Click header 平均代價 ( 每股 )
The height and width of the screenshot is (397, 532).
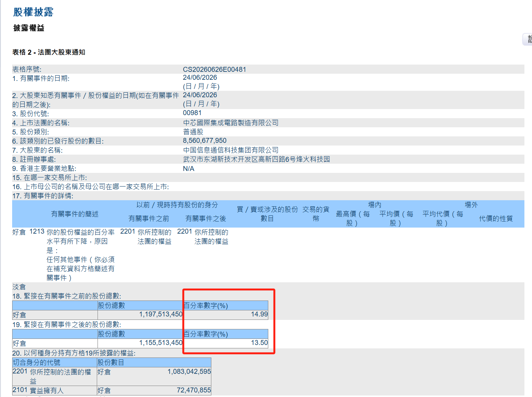point(443,218)
